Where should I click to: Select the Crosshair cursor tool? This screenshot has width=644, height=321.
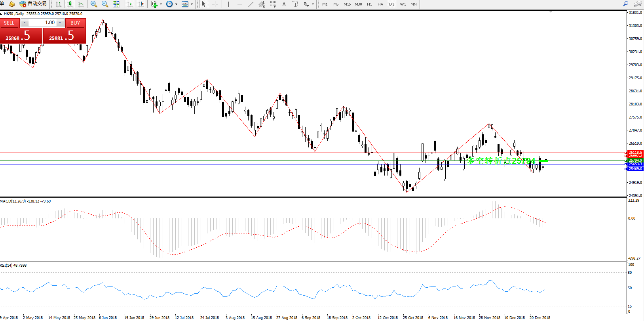[x=215, y=4]
